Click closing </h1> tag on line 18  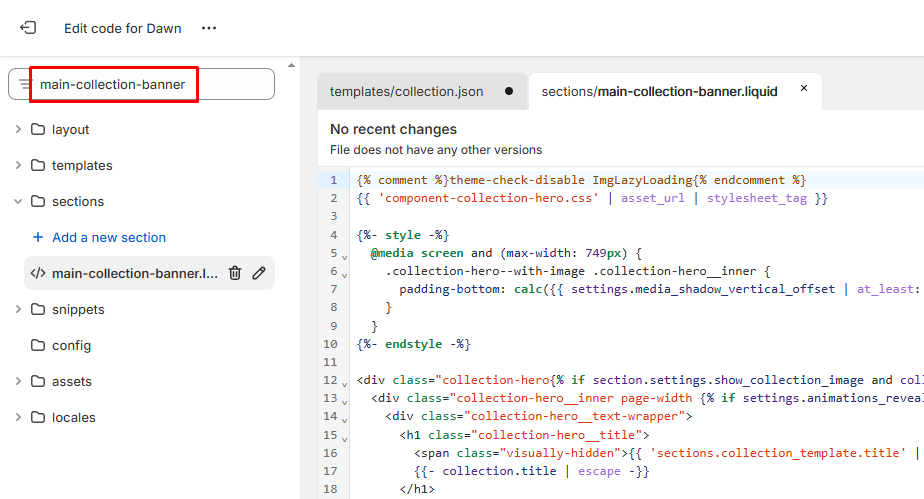click(417, 489)
